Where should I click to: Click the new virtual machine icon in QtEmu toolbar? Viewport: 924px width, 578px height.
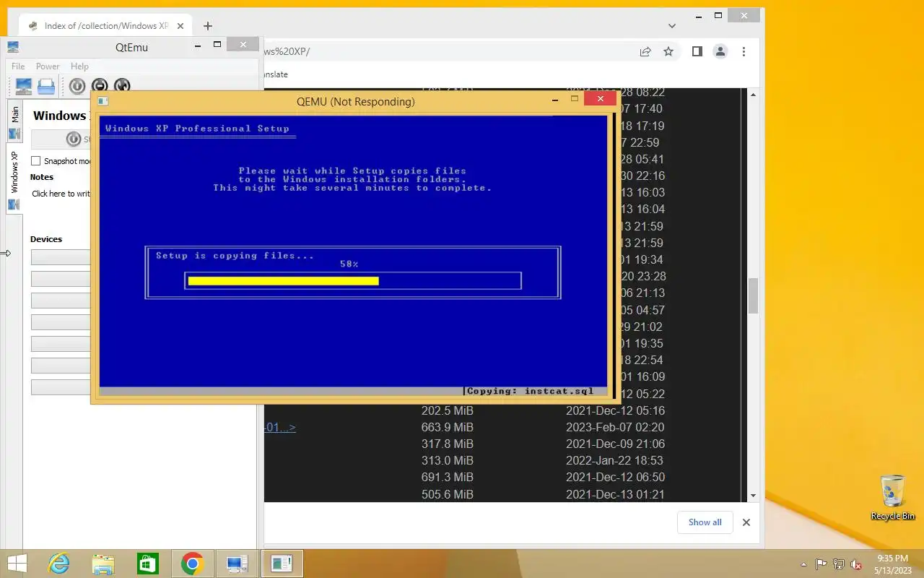click(x=24, y=86)
